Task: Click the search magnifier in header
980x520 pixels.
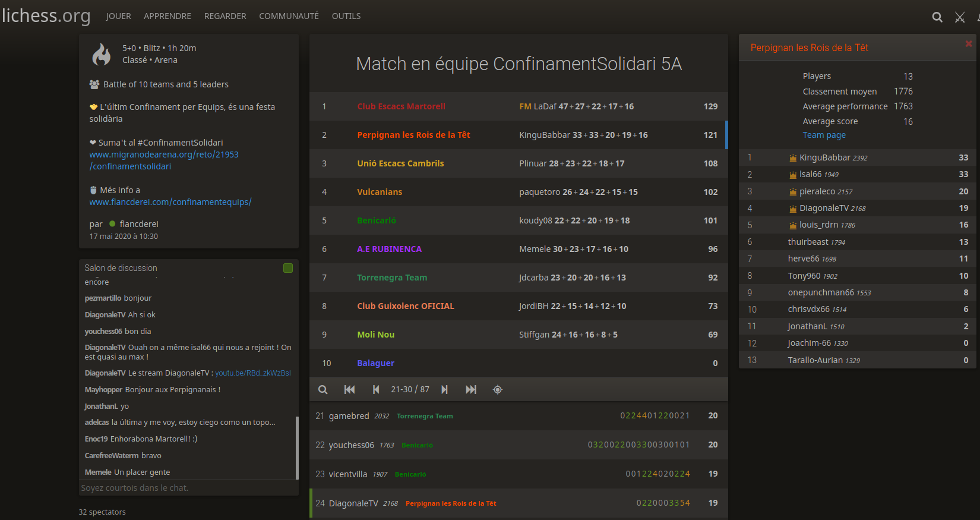Action: (x=937, y=17)
